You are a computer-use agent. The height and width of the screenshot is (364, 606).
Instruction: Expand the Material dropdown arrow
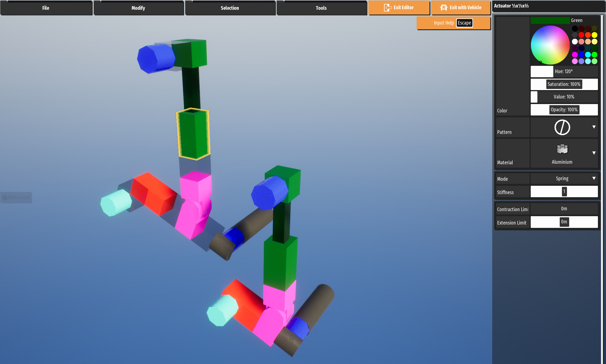point(594,153)
